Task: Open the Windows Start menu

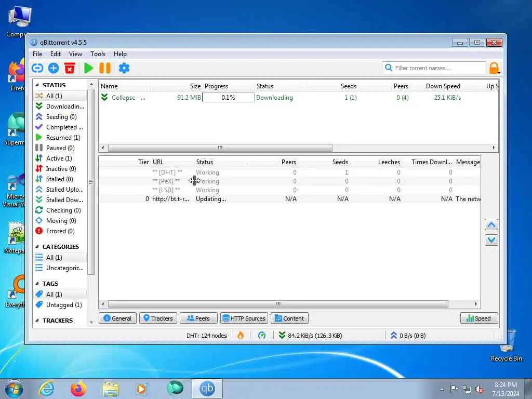Action: (x=14, y=389)
